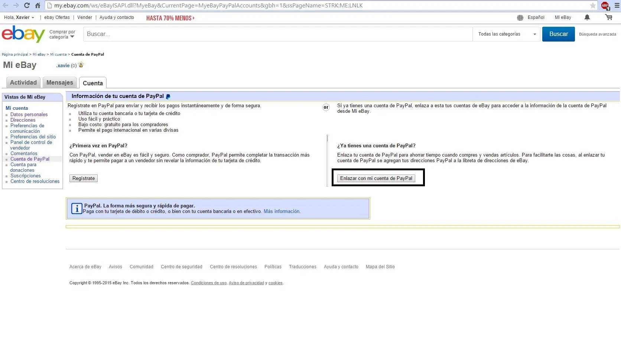Open the cookies link in footer

(276, 283)
